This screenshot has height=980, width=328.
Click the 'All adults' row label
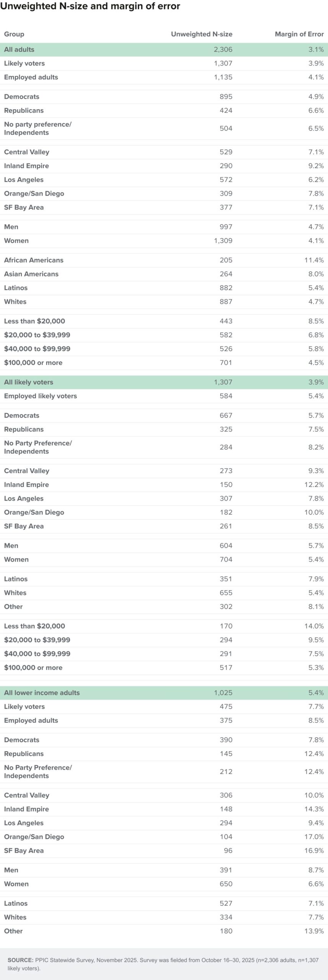tap(19, 49)
